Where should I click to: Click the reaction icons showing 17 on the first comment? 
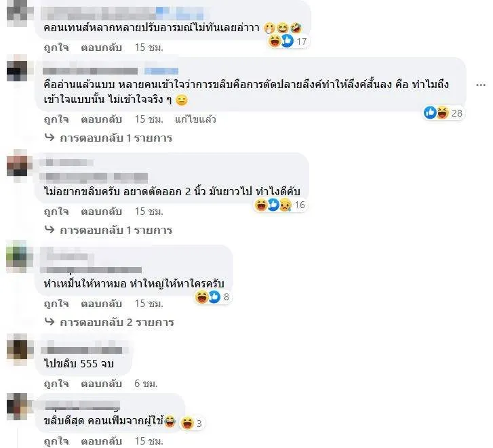pos(288,41)
